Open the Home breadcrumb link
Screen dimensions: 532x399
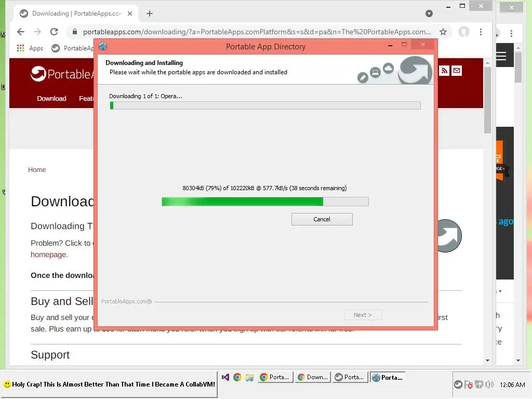click(37, 170)
